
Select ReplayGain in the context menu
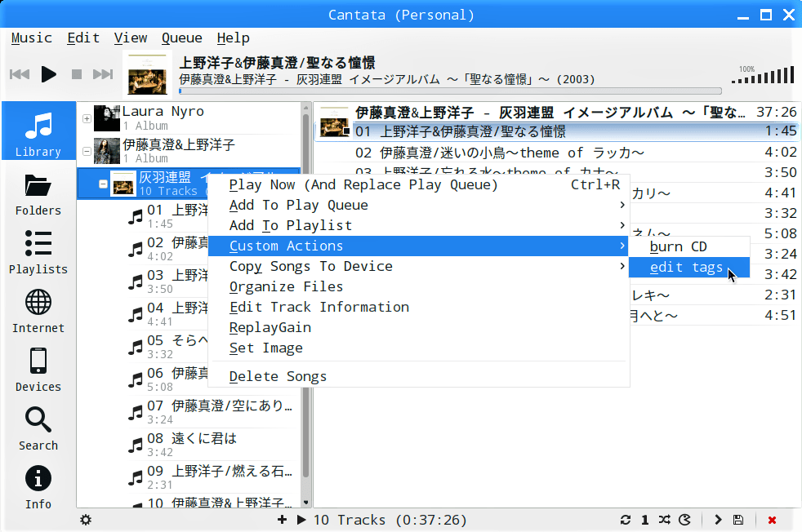[419, 327]
